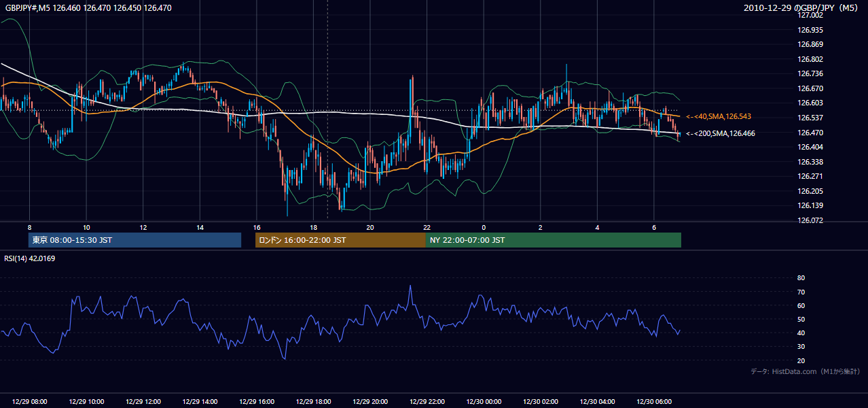This screenshot has height=408, width=868.
Task: Click the 126.404 price axis label
Action: 810,147
